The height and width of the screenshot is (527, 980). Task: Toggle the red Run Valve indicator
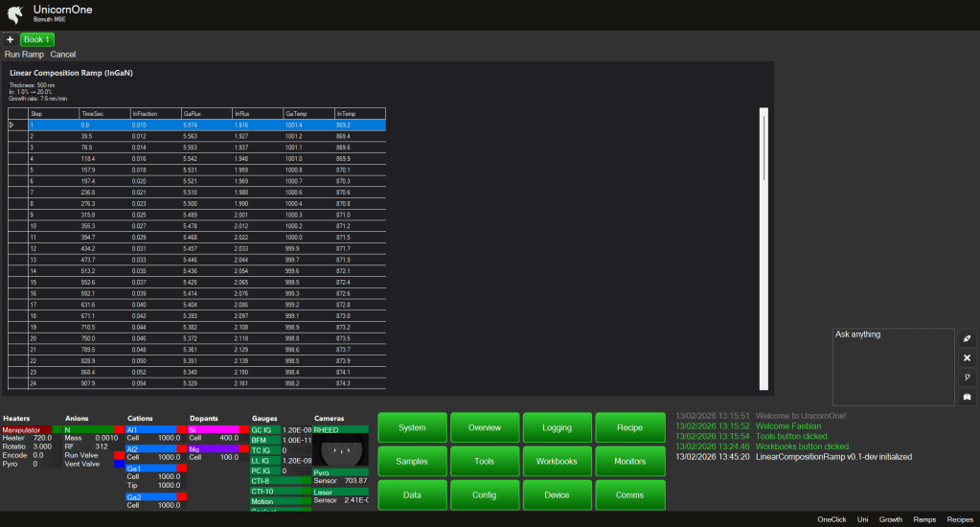(x=120, y=454)
